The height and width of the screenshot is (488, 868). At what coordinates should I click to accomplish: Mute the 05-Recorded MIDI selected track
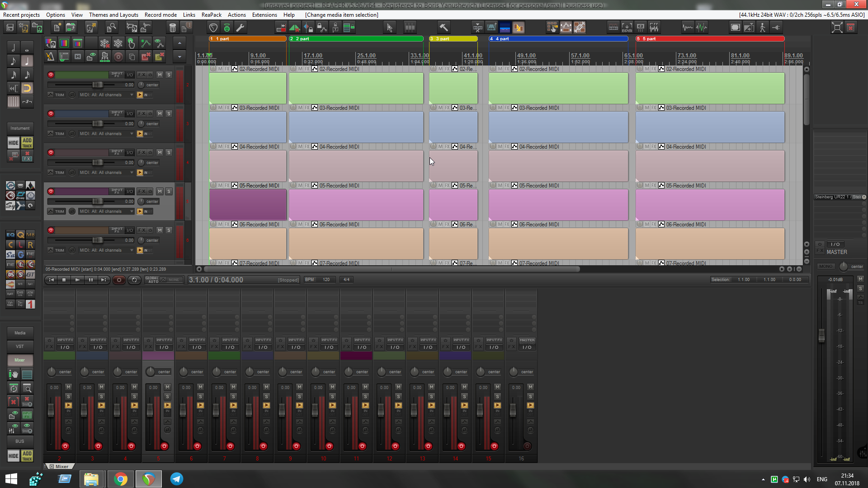pyautogui.click(x=160, y=192)
